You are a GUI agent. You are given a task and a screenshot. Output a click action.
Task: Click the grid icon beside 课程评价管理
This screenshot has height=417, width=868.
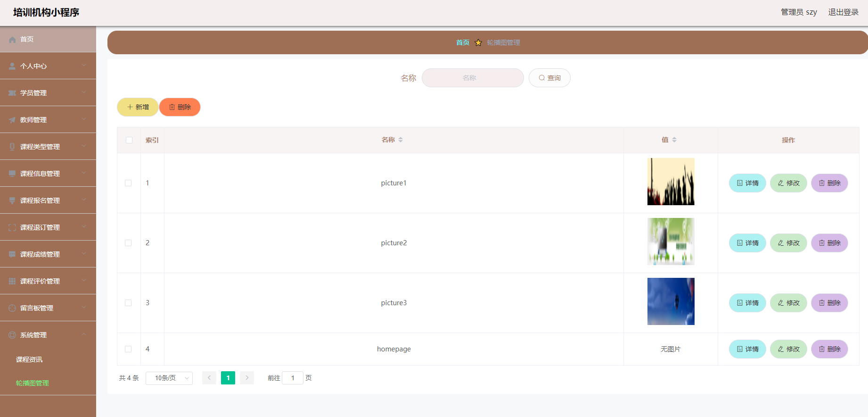[x=12, y=282]
